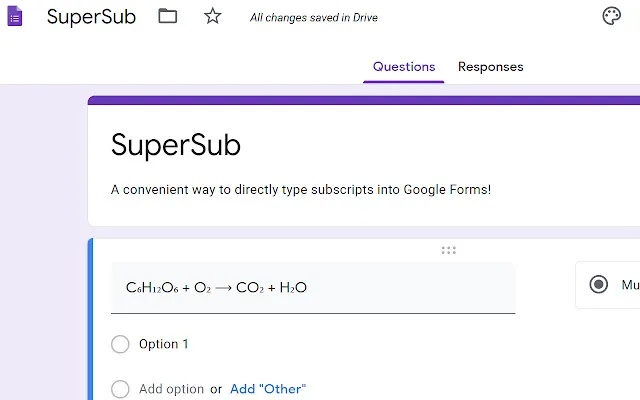Edit the form title SuperSub in card

[176, 145]
